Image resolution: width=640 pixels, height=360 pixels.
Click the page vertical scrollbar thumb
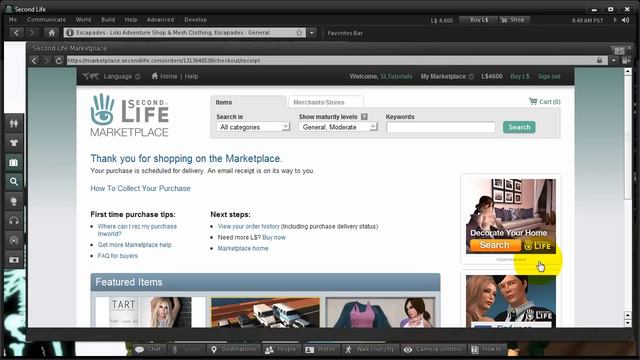(x=628, y=137)
